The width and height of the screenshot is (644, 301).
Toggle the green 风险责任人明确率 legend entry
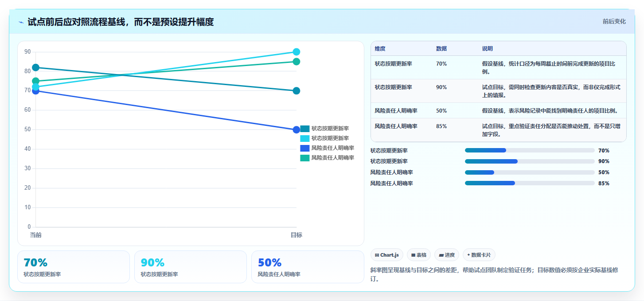click(x=328, y=158)
